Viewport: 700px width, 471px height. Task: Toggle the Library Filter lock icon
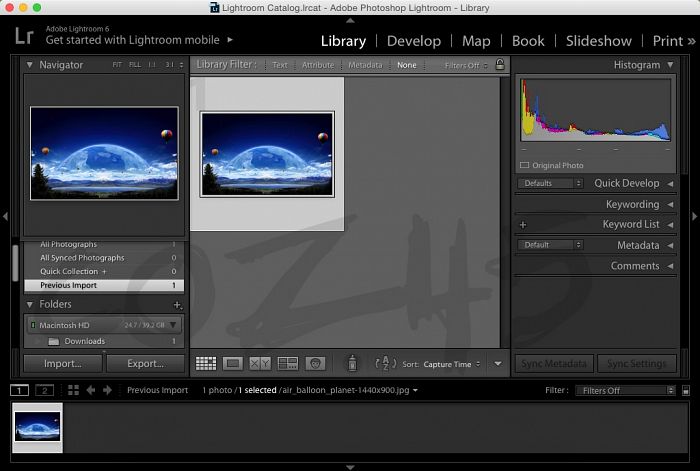[500, 64]
